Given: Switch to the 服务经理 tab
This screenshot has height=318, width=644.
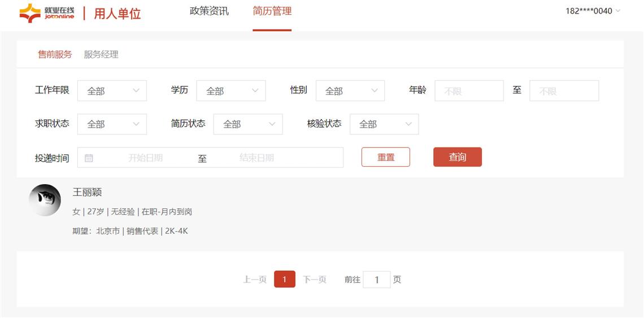Looking at the screenshot, I should [x=101, y=55].
